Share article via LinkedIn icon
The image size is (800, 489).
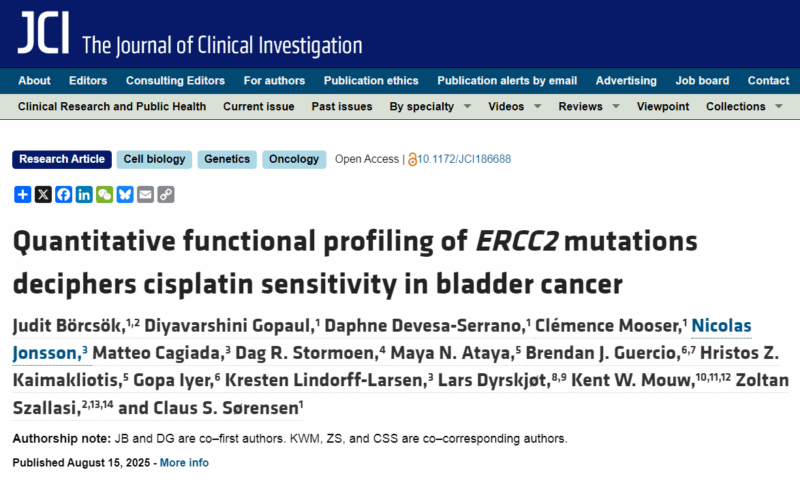click(x=84, y=194)
